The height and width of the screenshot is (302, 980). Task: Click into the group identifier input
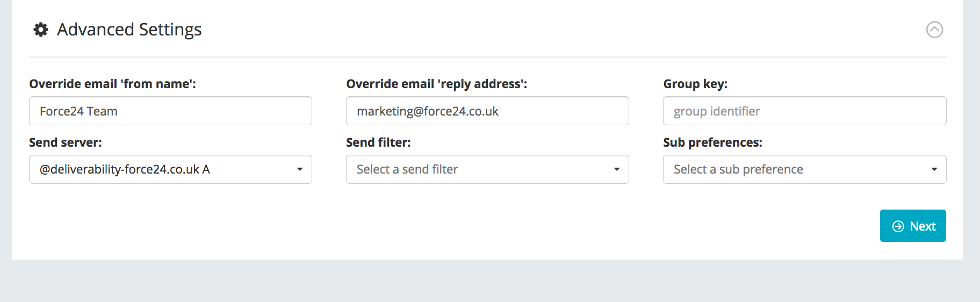tap(804, 111)
